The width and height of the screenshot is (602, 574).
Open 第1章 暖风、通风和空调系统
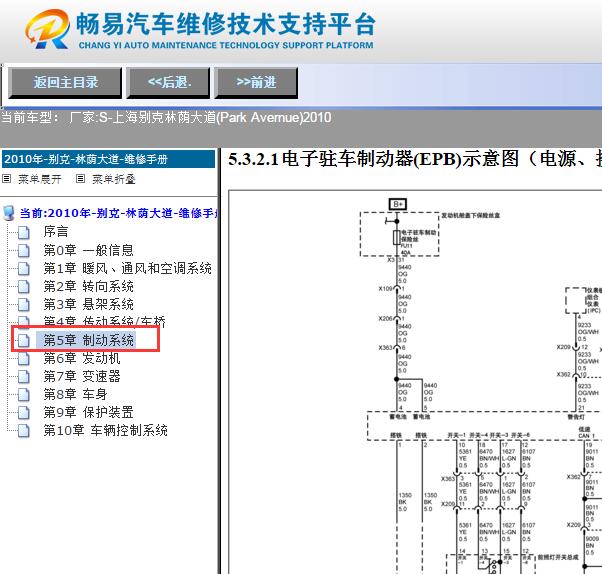127,268
